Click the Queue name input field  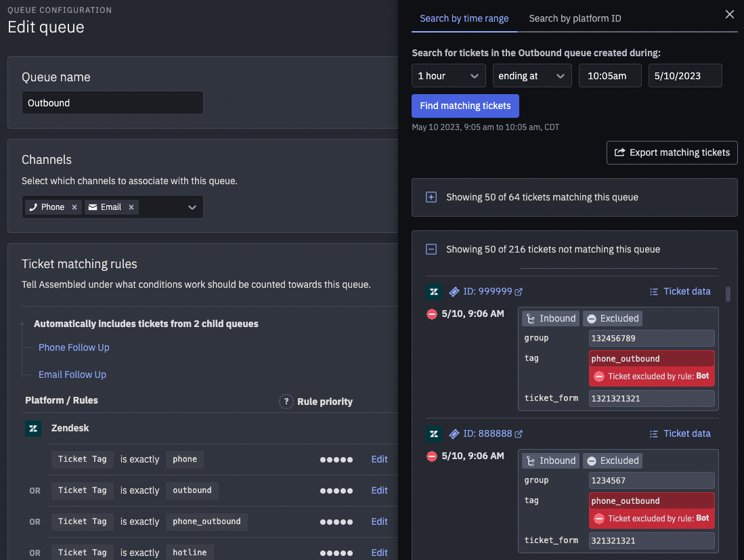tap(112, 103)
